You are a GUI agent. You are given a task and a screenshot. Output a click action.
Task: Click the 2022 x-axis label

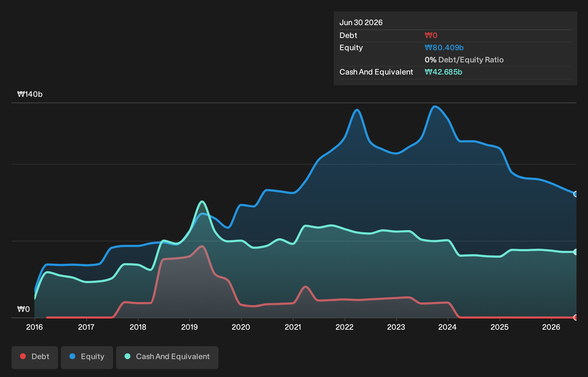click(344, 327)
